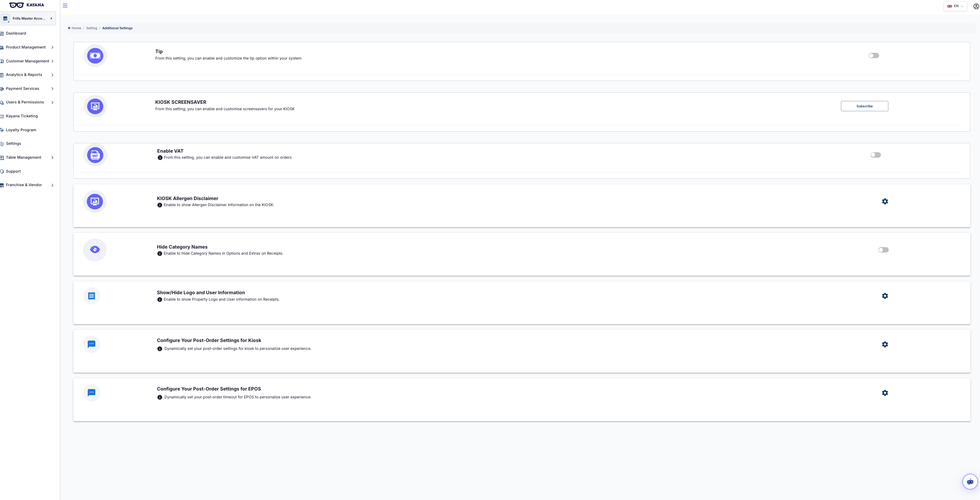Click the Allergen Disclaimer info icon

tap(160, 205)
